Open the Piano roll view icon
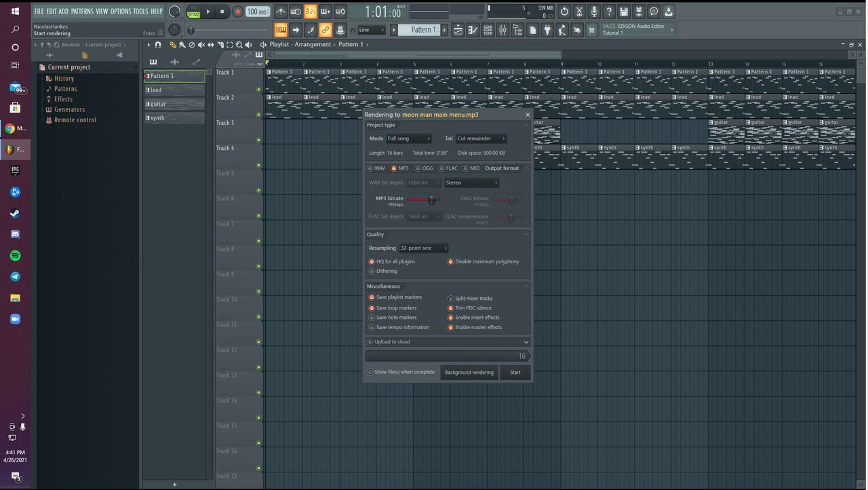The height and width of the screenshot is (490, 868). tap(473, 30)
